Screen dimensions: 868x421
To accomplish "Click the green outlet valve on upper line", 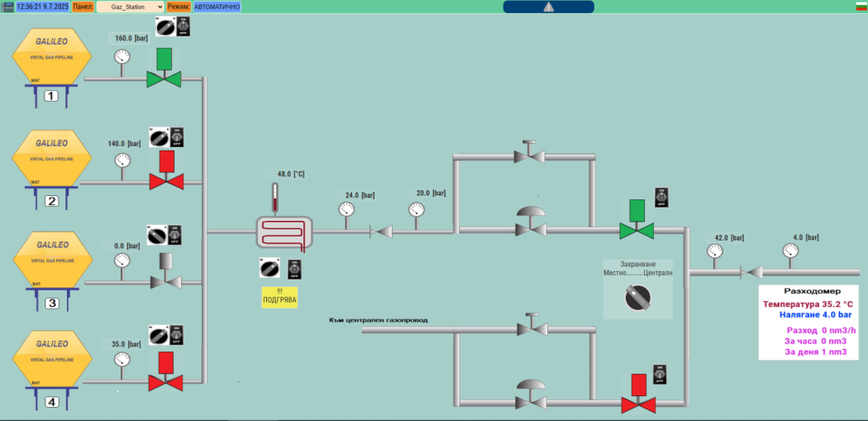I will tap(637, 219).
